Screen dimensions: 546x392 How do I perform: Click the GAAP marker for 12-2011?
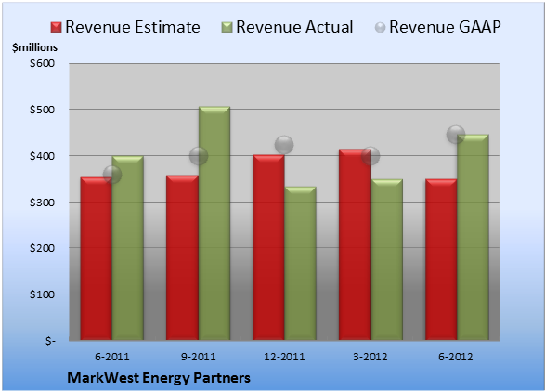pos(284,145)
